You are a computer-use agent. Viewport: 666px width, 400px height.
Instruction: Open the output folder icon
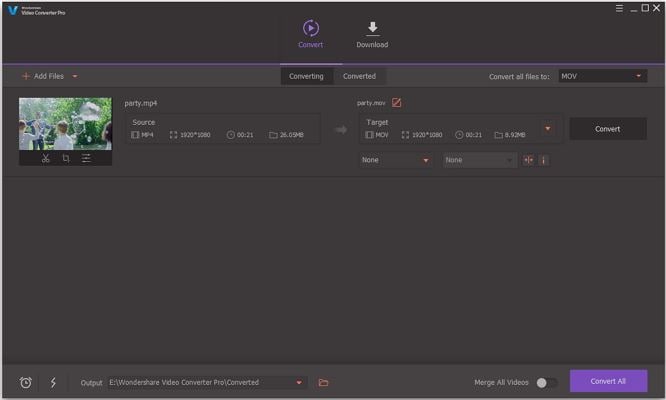[323, 382]
